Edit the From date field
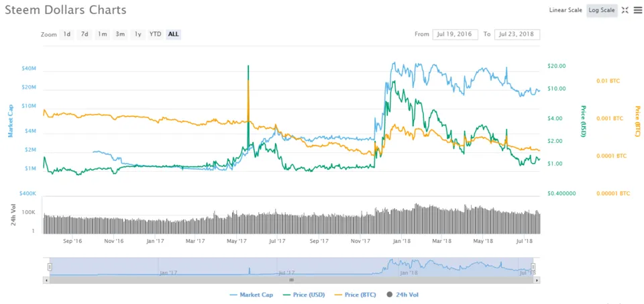The height and width of the screenshot is (304, 644). tap(455, 34)
